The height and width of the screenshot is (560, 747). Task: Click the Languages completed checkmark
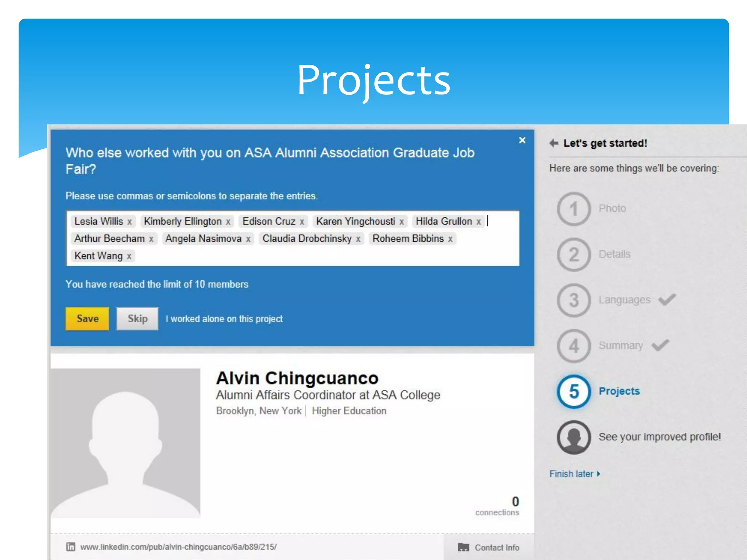(667, 299)
